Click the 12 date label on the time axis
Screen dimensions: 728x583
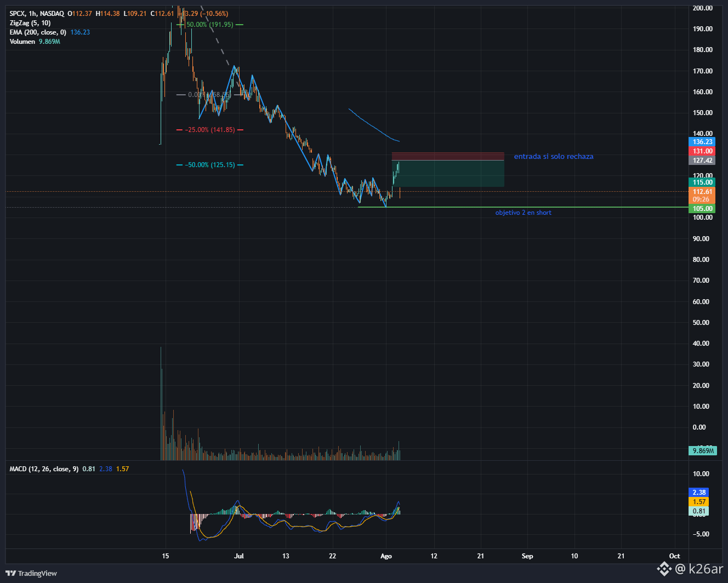pos(434,556)
